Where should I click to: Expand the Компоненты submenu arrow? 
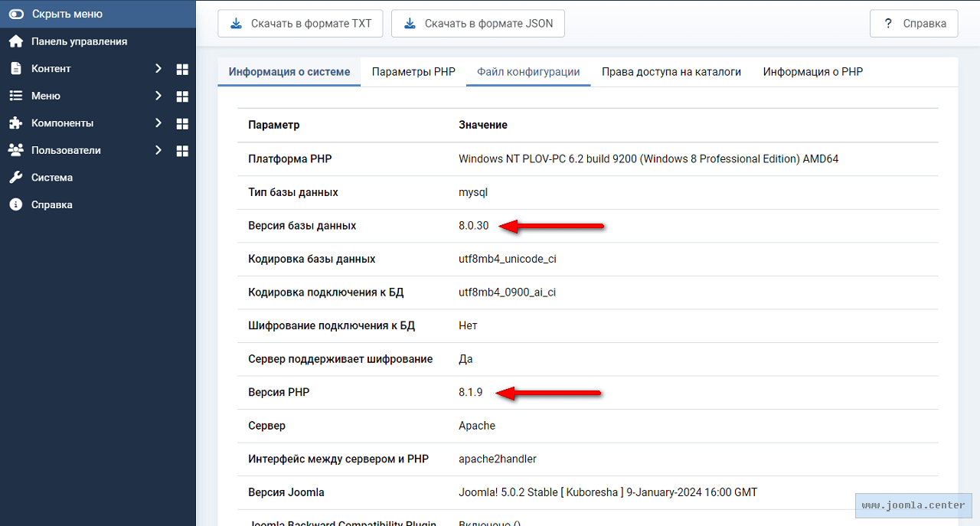point(158,123)
